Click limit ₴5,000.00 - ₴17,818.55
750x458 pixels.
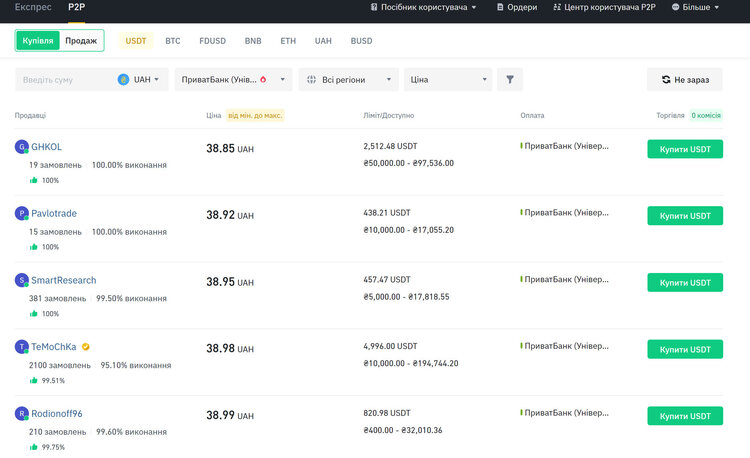(x=406, y=296)
